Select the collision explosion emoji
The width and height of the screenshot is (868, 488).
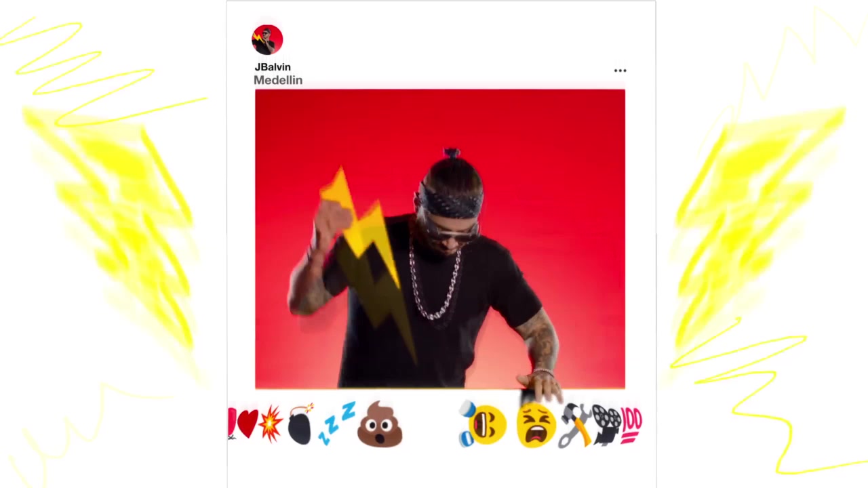(x=271, y=424)
